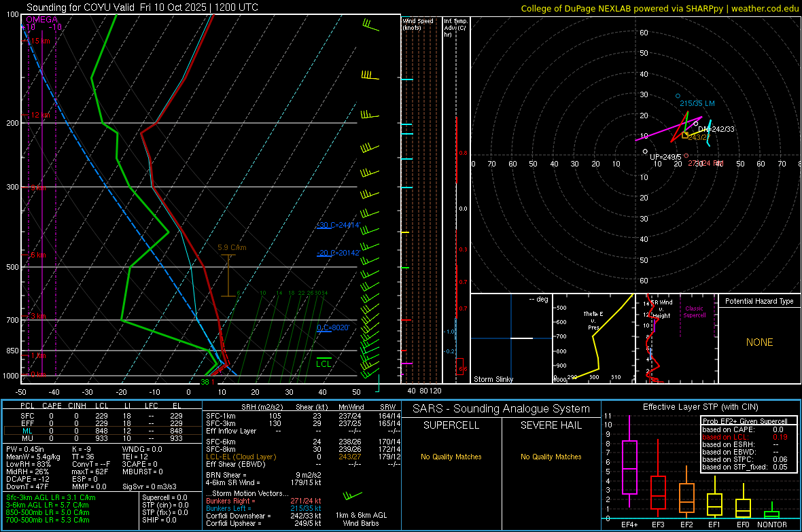
Task: Select the SUPERCELL column heading
Action: tap(451, 425)
